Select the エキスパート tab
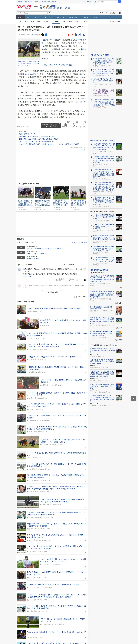This screenshot has height=644, width=138. coord(48,17)
